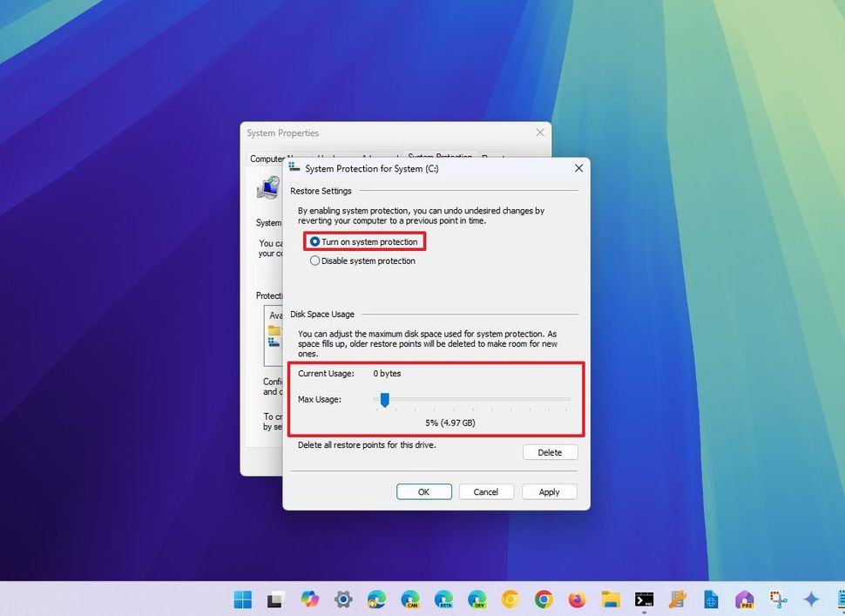Apply the system protection changes

click(x=549, y=491)
